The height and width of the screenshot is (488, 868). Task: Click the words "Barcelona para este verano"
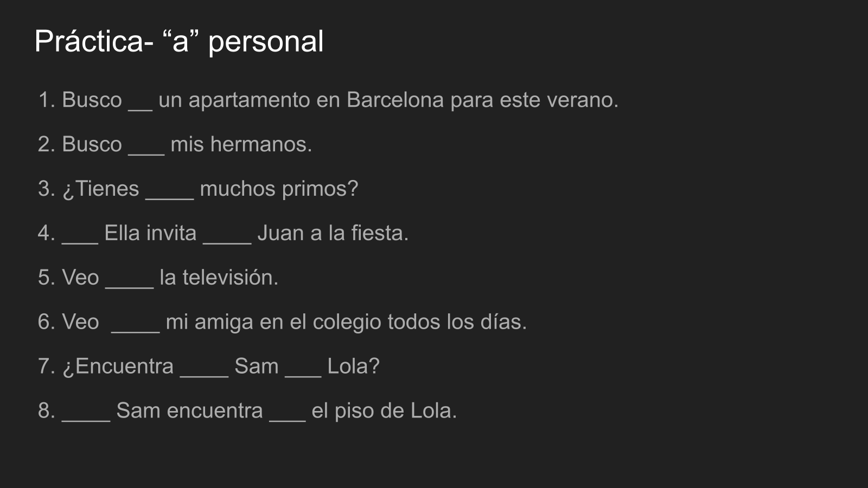click(482, 100)
